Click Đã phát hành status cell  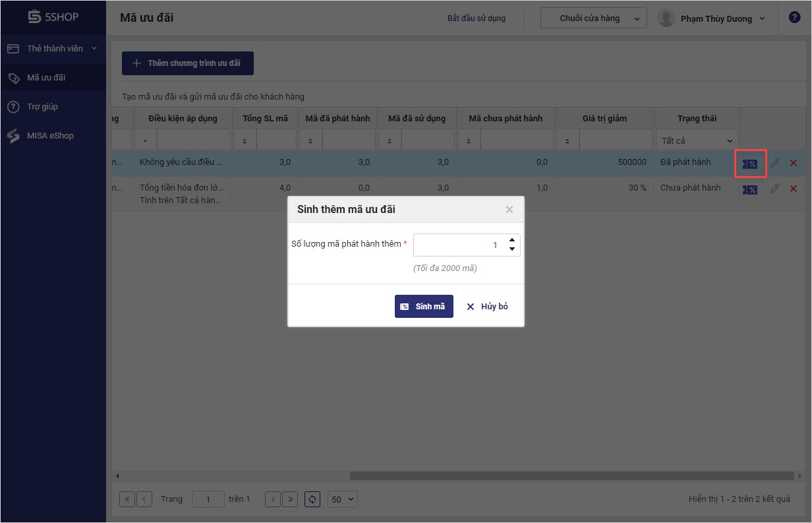pyautogui.click(x=685, y=162)
